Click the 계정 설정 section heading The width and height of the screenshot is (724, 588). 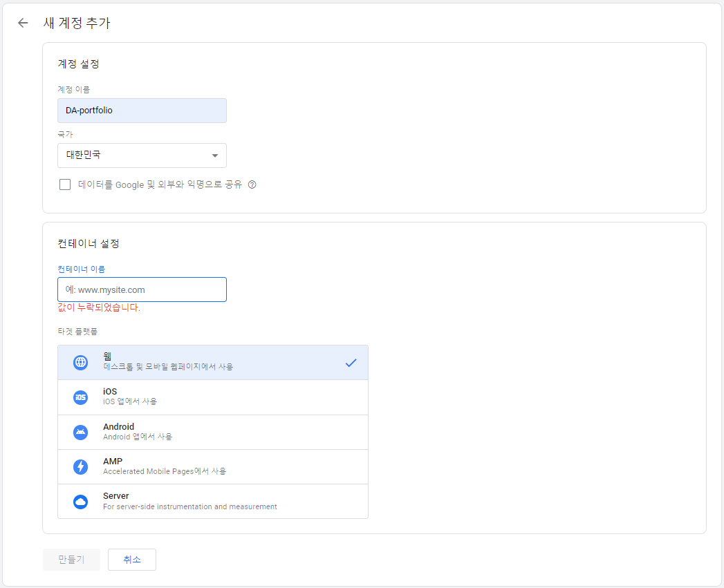point(79,64)
